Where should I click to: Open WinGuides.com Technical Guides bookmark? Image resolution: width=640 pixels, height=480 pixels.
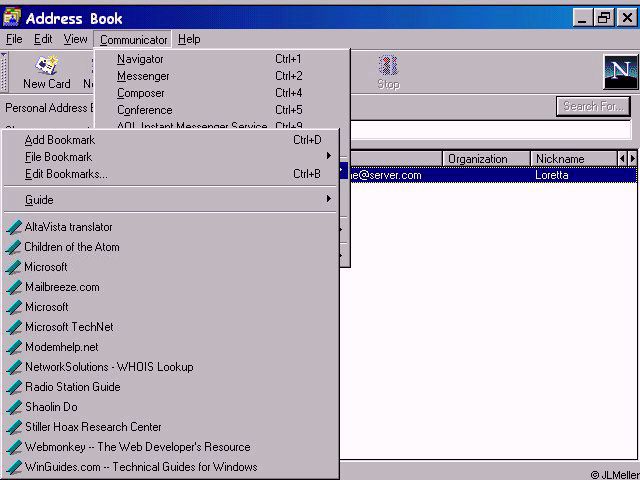171,467
